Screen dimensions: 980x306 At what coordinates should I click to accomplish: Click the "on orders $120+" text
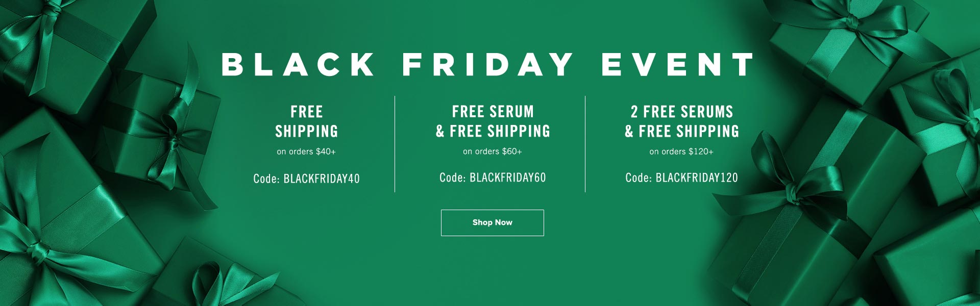[x=681, y=151]
